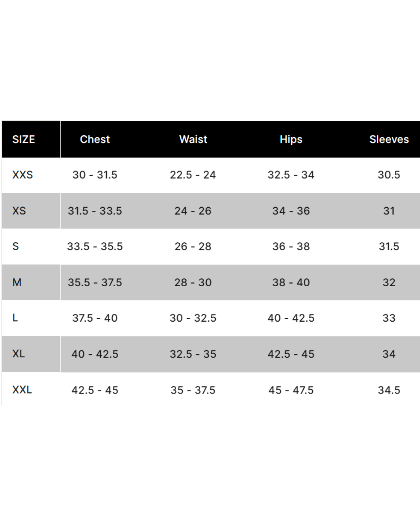Click the XS size row label
This screenshot has width=420, height=525.
(x=19, y=211)
